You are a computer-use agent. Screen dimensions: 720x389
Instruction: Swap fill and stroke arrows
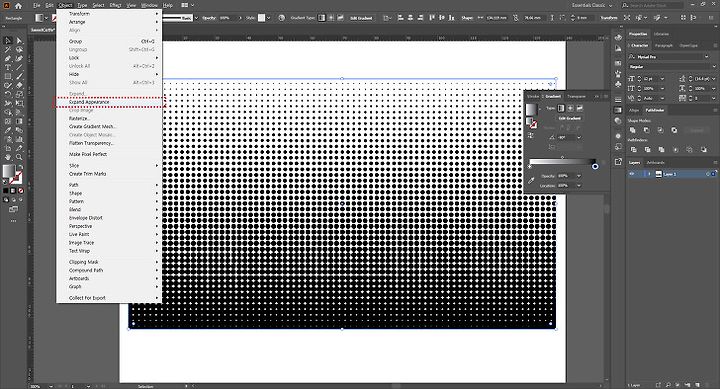20,167
